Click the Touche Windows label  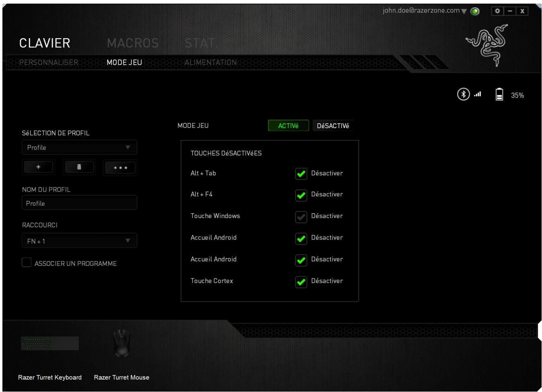pyautogui.click(x=216, y=216)
